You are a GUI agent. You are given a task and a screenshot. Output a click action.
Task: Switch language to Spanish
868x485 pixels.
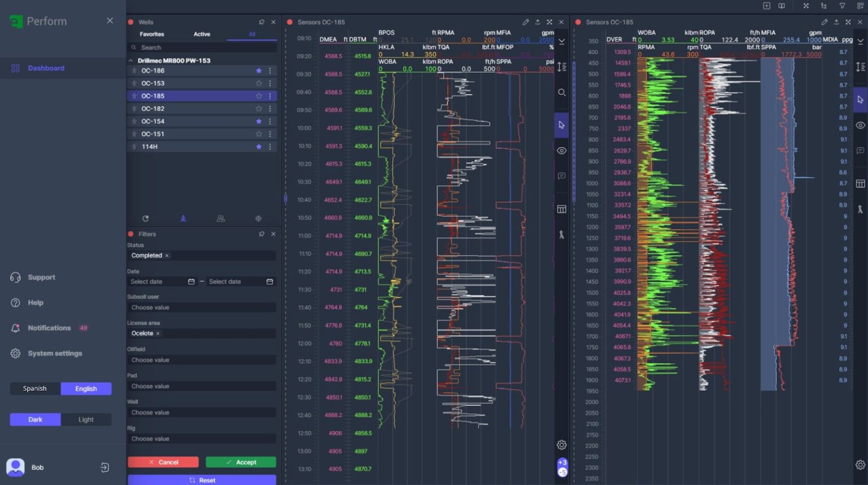35,388
